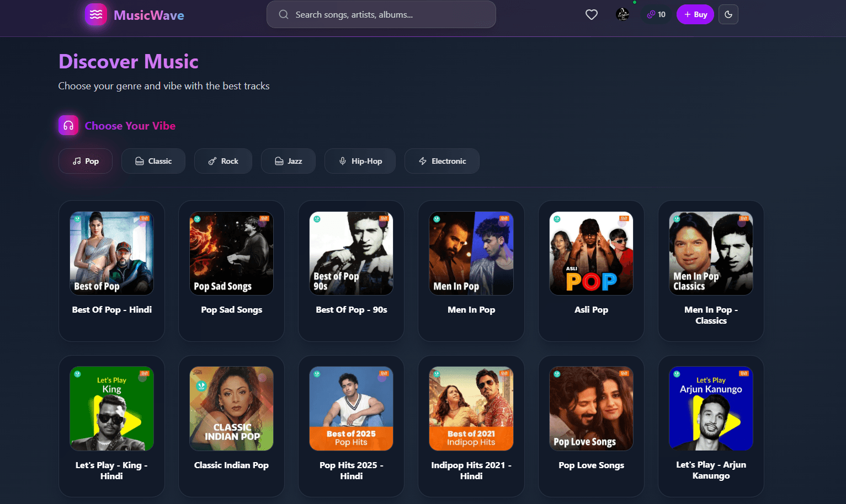Open the Classic Indian Pop cover
846x504 pixels.
pos(231,409)
